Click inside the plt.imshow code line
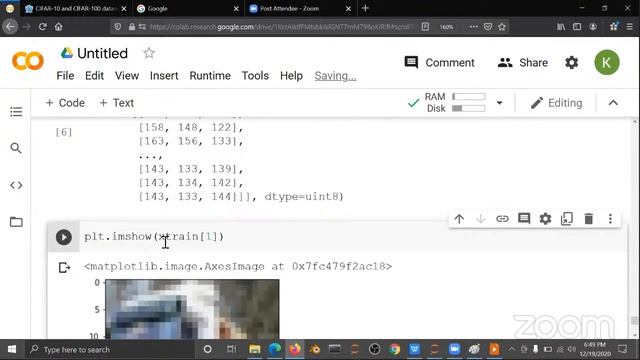Image resolution: width=640 pixels, height=360 pixels. click(154, 236)
